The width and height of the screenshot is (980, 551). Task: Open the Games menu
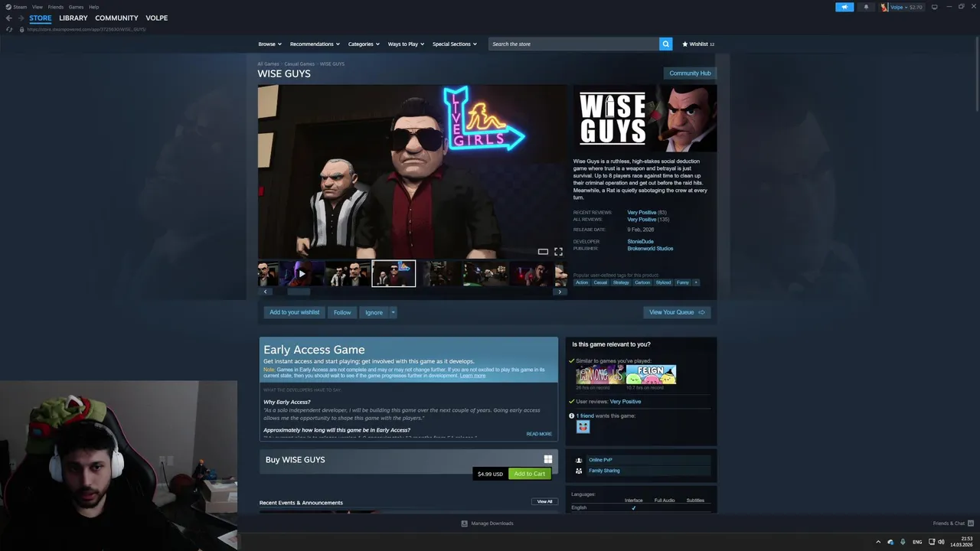point(76,7)
